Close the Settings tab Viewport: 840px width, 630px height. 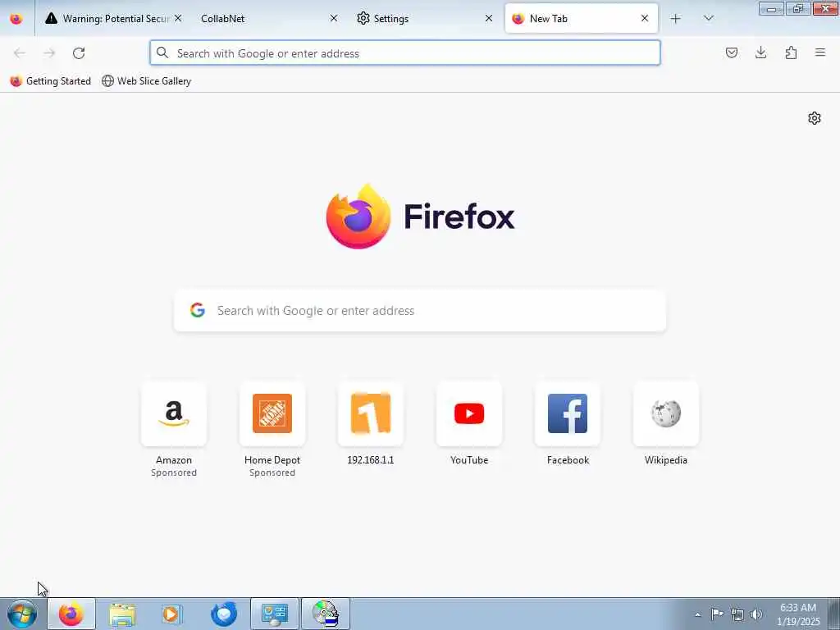(x=489, y=18)
